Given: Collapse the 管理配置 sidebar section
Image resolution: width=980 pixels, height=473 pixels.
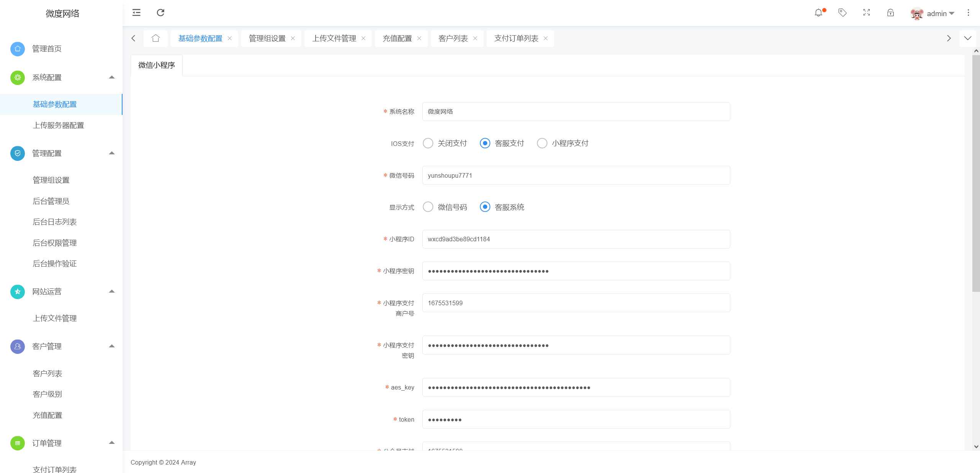Looking at the screenshot, I should pos(111,153).
